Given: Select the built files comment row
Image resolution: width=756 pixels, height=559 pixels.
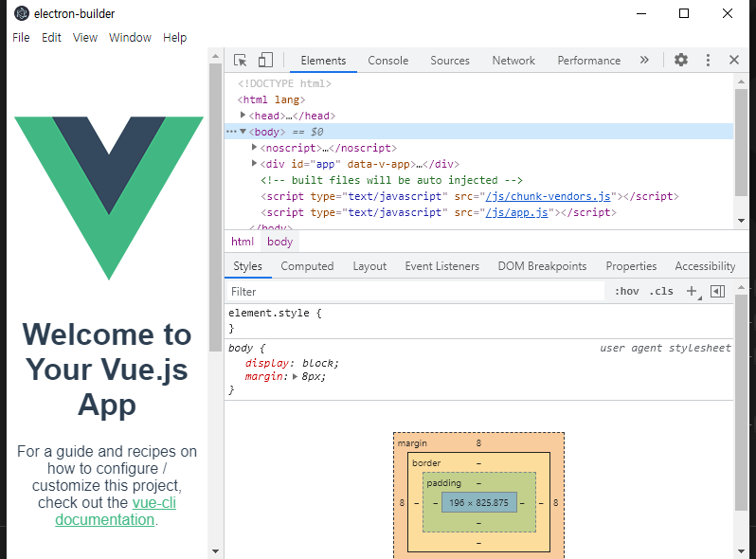Looking at the screenshot, I should tap(391, 180).
